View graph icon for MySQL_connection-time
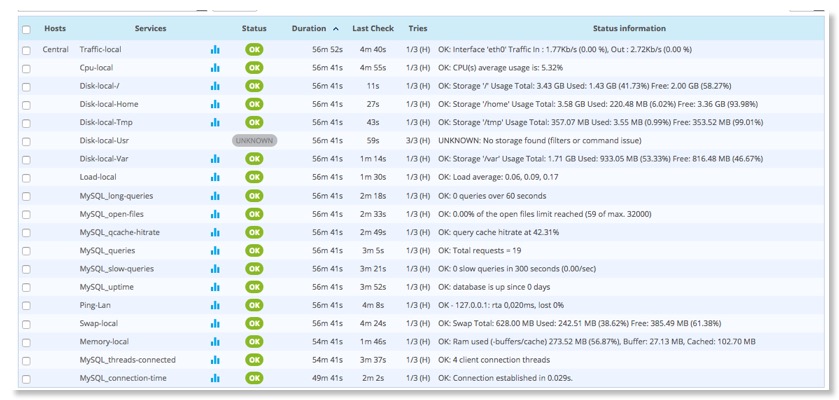This screenshot has width=839, height=400. (x=215, y=378)
